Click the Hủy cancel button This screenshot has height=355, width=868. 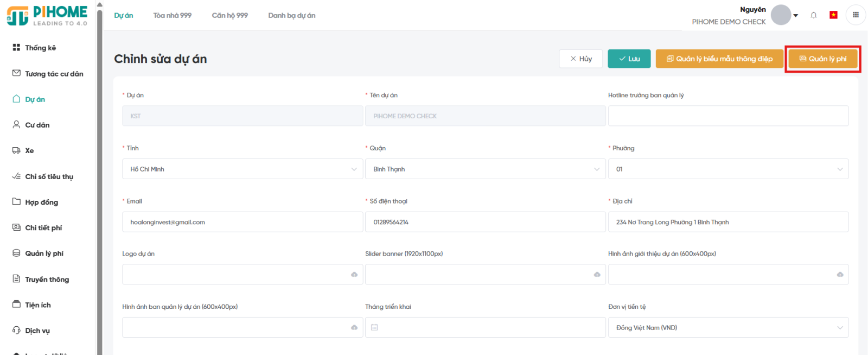tap(580, 59)
